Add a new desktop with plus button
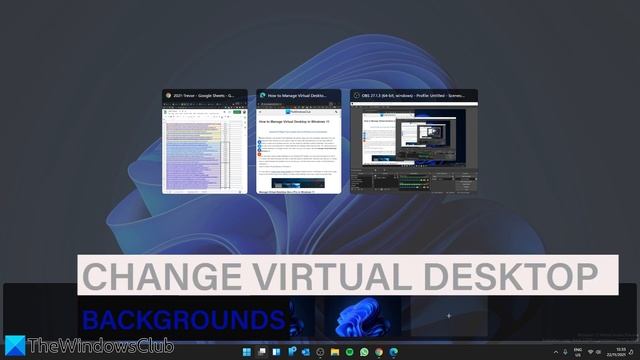The width and height of the screenshot is (640, 360). 449,316
